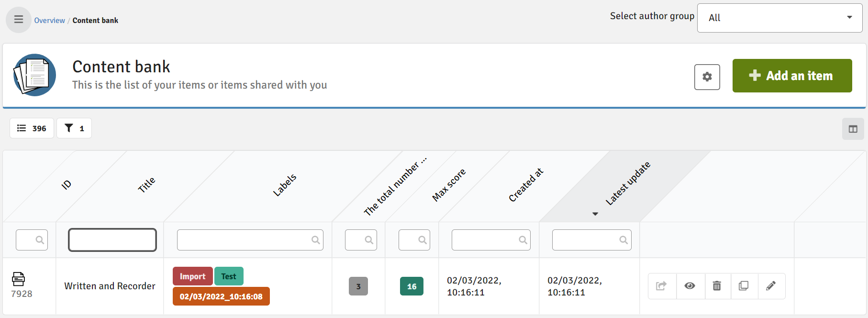868x318 pixels.
Task: Open content bank settings gear
Action: click(707, 77)
